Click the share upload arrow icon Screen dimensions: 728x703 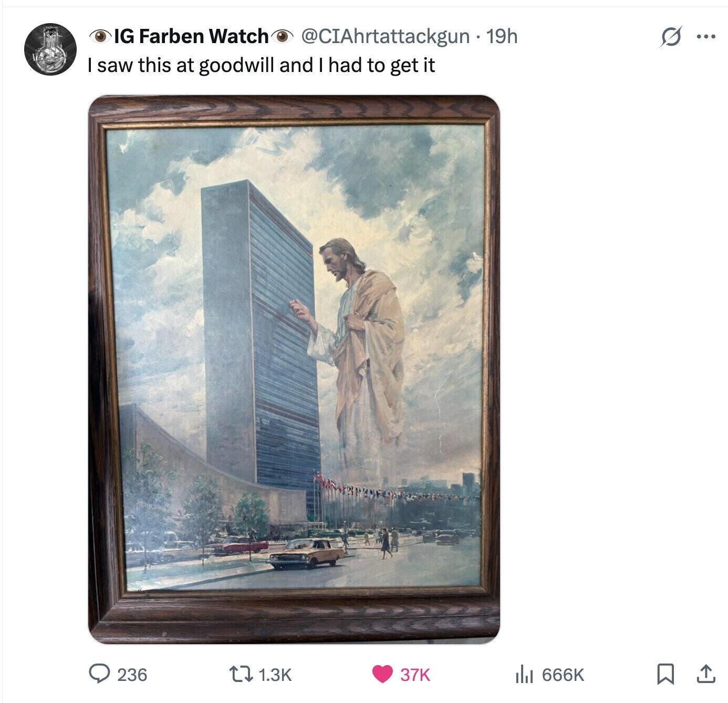[x=705, y=674]
